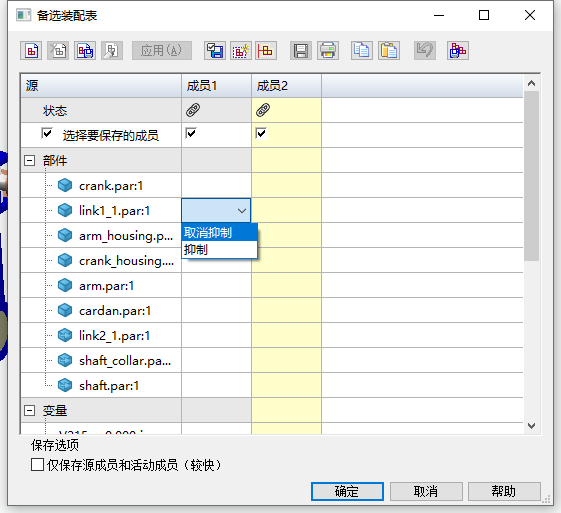Click the vertical scrollbar thumb
Viewport: 561px width, 513px height.
point(532,176)
